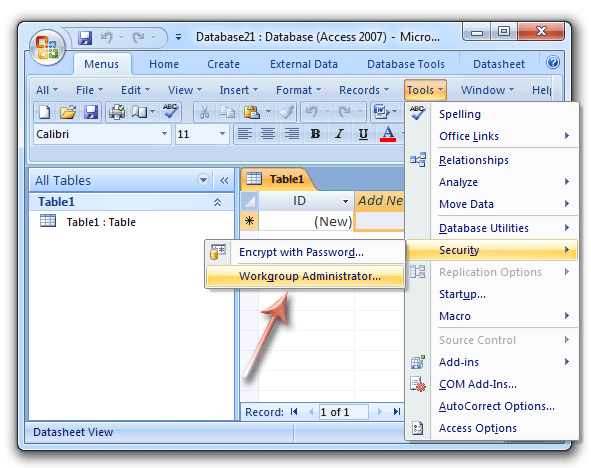Image resolution: width=591 pixels, height=468 pixels.
Task: Click Save in the Quick Access toolbar
Action: pos(85,37)
